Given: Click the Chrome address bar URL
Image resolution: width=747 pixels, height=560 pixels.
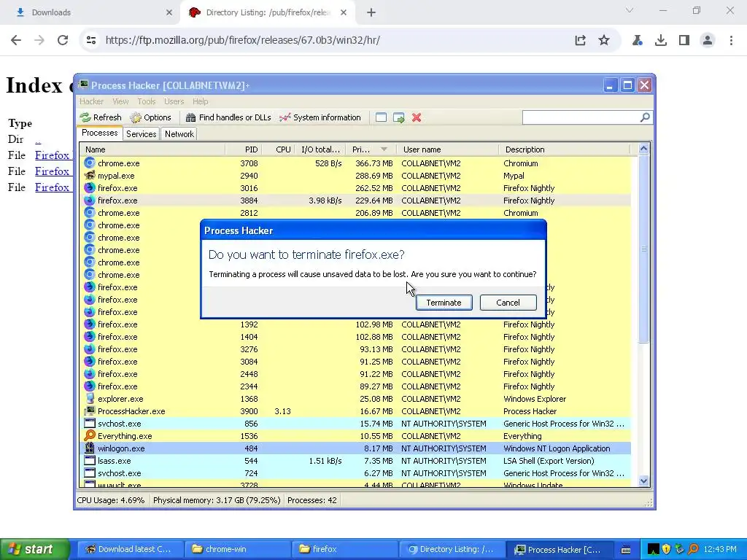Looking at the screenshot, I should tap(242, 40).
